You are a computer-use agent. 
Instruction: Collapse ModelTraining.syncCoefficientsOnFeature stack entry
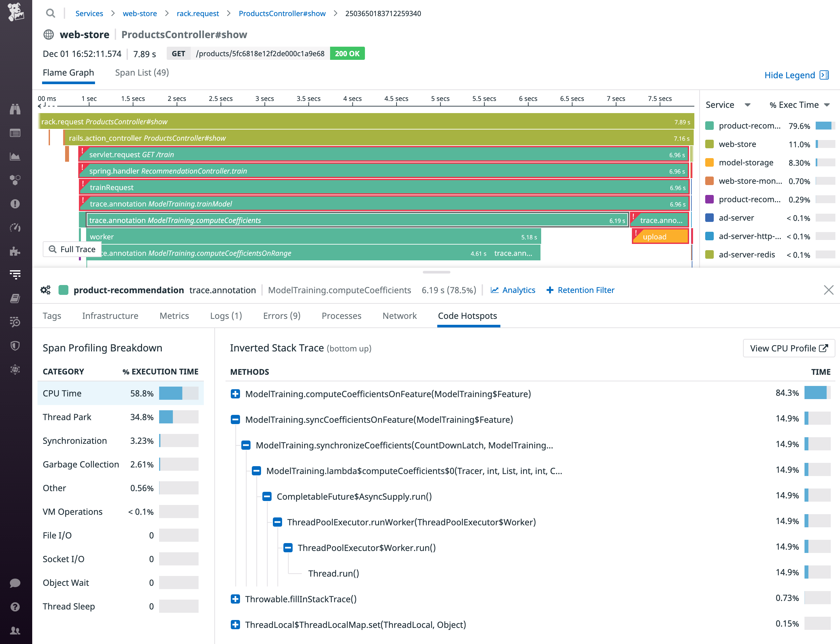[235, 419]
